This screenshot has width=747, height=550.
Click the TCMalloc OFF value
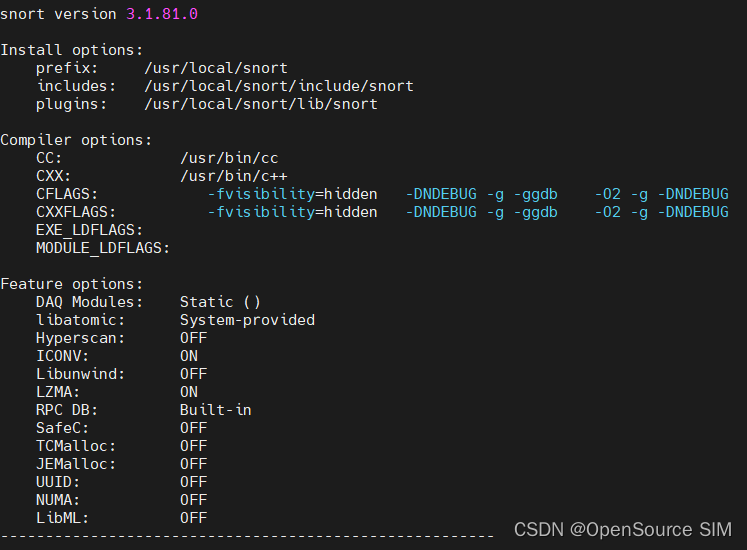pyautogui.click(x=193, y=446)
